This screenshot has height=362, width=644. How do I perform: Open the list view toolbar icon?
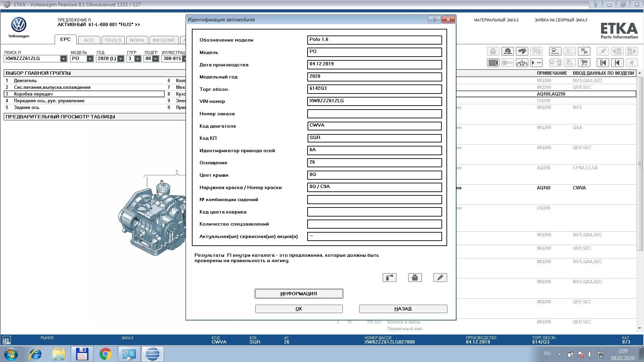coord(493,63)
